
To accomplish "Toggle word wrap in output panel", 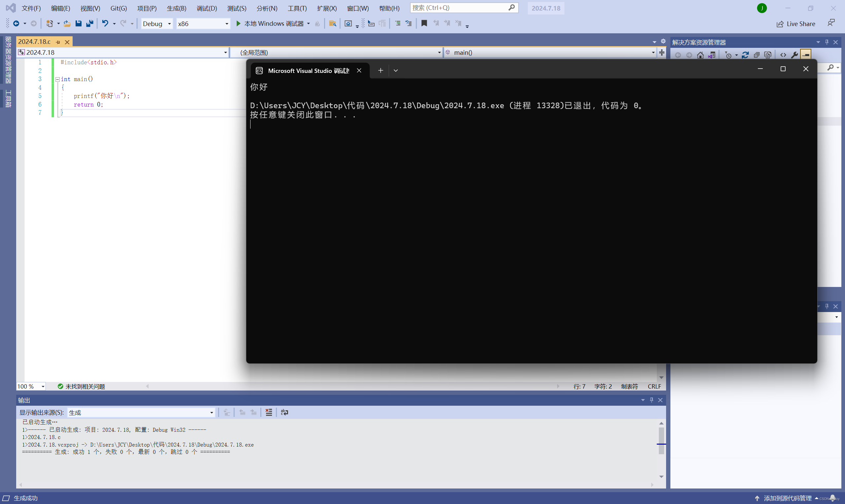I will [285, 412].
